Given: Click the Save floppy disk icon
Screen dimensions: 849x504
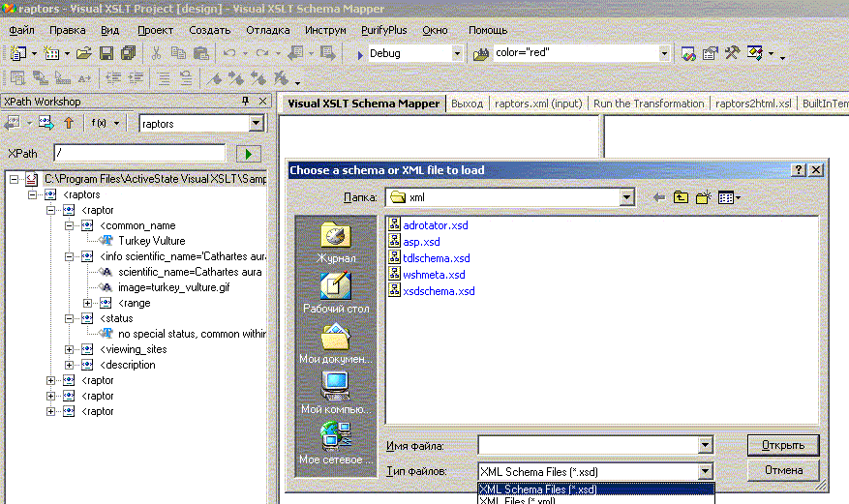Looking at the screenshot, I should [x=106, y=53].
